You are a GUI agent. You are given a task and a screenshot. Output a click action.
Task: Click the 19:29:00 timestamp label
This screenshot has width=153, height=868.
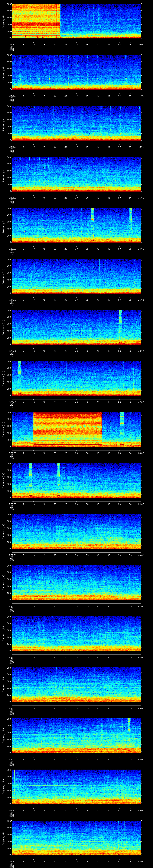pyautogui.click(x=12, y=44)
